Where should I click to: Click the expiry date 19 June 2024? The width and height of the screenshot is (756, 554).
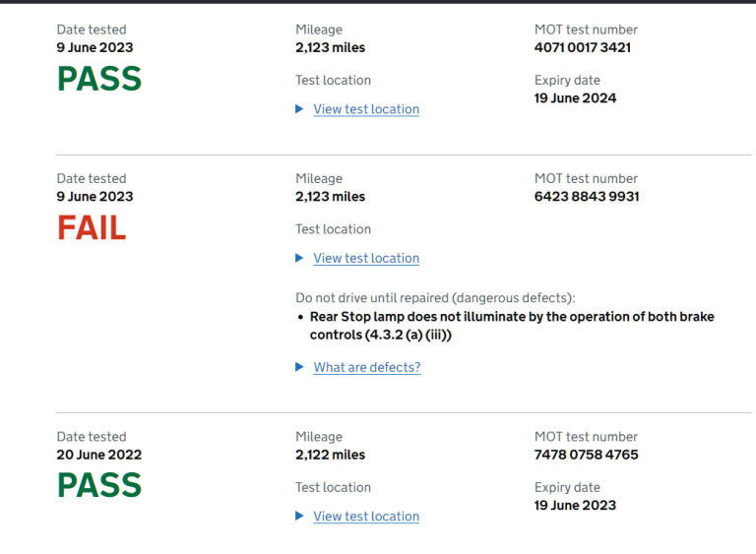coord(575,97)
